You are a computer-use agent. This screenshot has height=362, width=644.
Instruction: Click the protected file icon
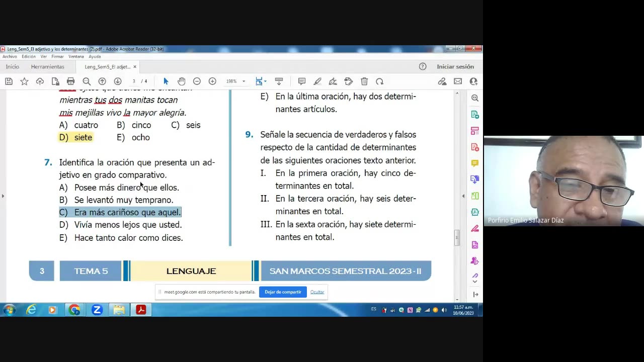click(55, 81)
